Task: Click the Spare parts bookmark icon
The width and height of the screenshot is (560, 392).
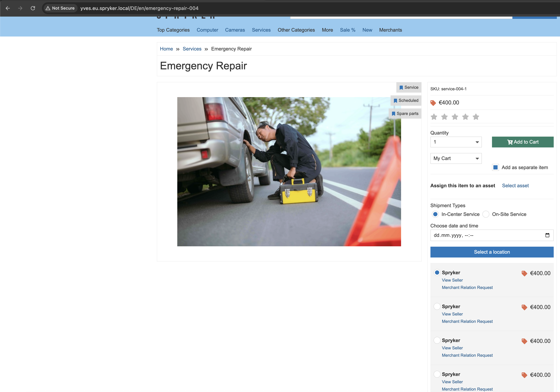Action: (x=393, y=114)
